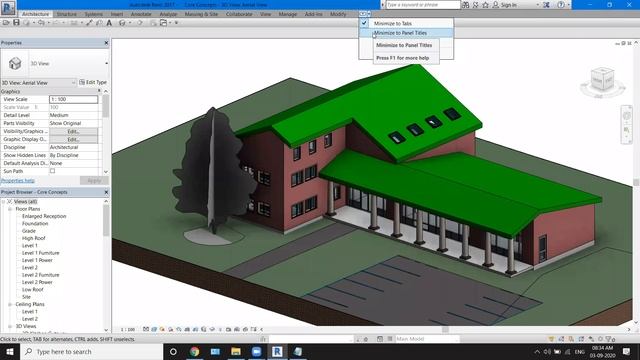Open the Collaborate ribbon tab
This screenshot has height=360, width=640.
[x=239, y=14]
